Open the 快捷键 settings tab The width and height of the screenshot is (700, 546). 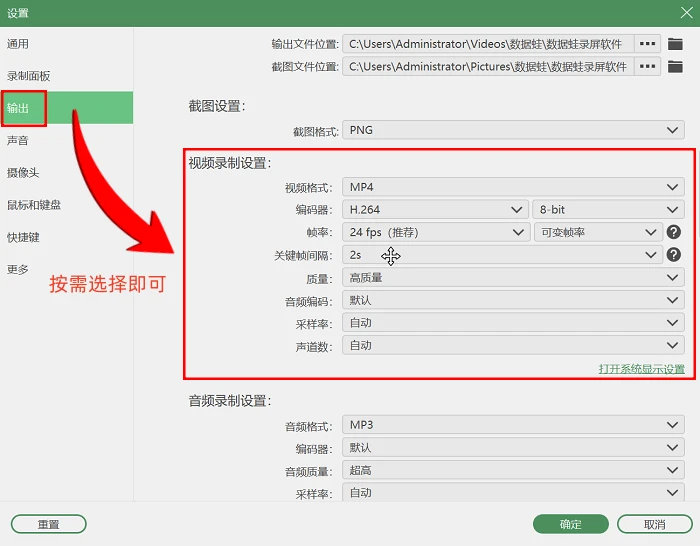[x=67, y=237]
